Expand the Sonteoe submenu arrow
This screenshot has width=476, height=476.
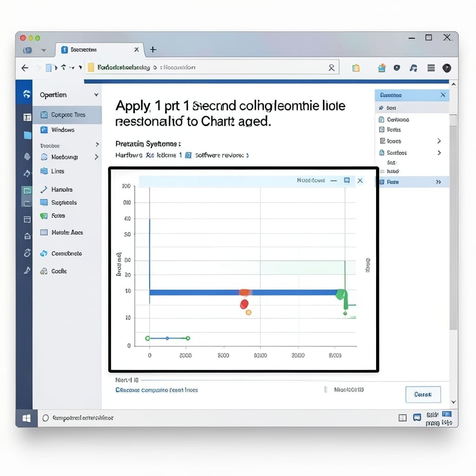tap(439, 152)
